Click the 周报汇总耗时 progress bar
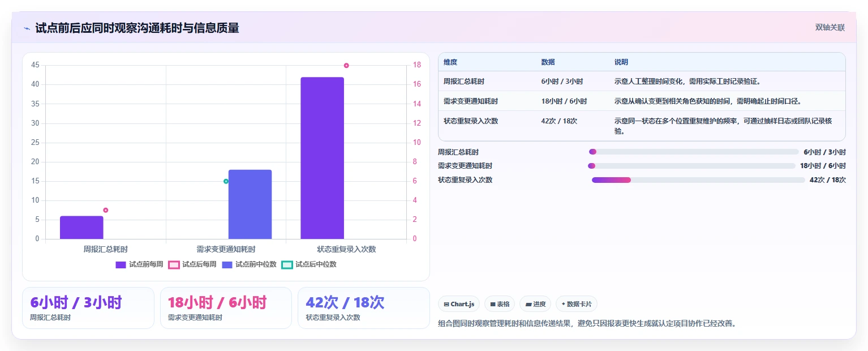Viewport: 868px width, 351px height. tap(694, 152)
